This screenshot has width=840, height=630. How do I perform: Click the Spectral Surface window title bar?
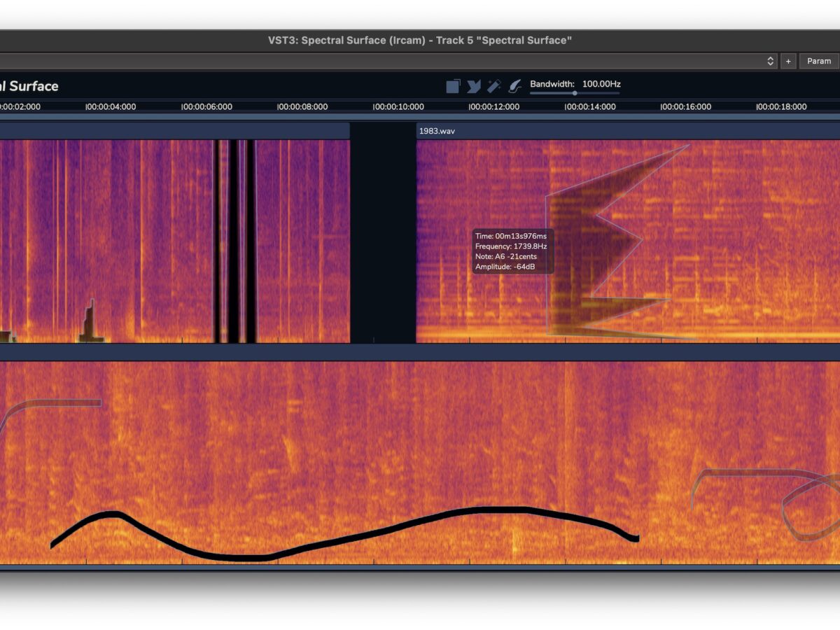[420, 41]
